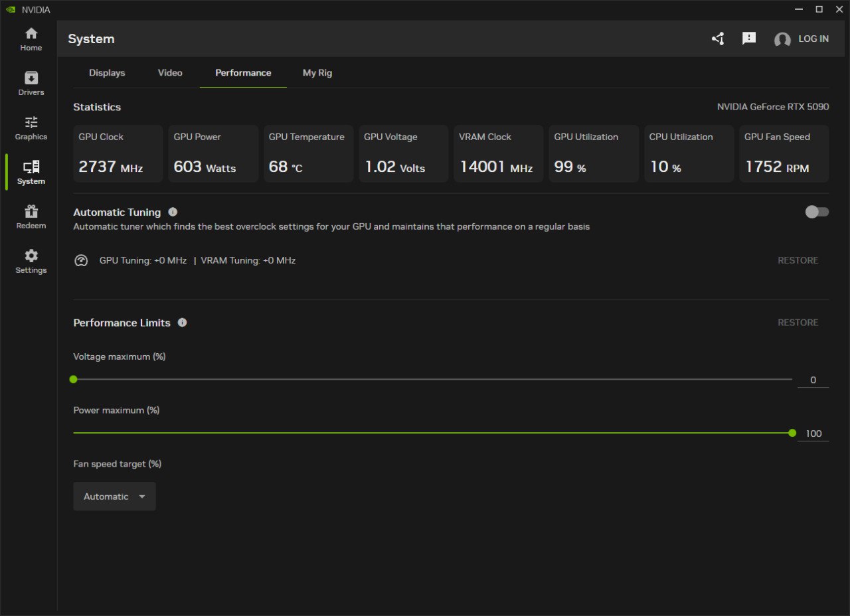The width and height of the screenshot is (850, 616).
Task: Click RESTORE for Performance Limits
Action: pyautogui.click(x=798, y=322)
